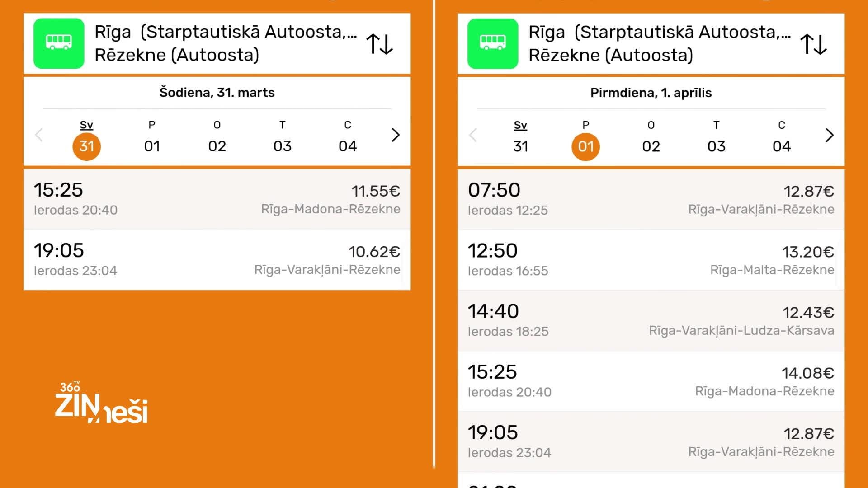Go to next dates in left calendar
The width and height of the screenshot is (868, 488).
click(x=396, y=135)
